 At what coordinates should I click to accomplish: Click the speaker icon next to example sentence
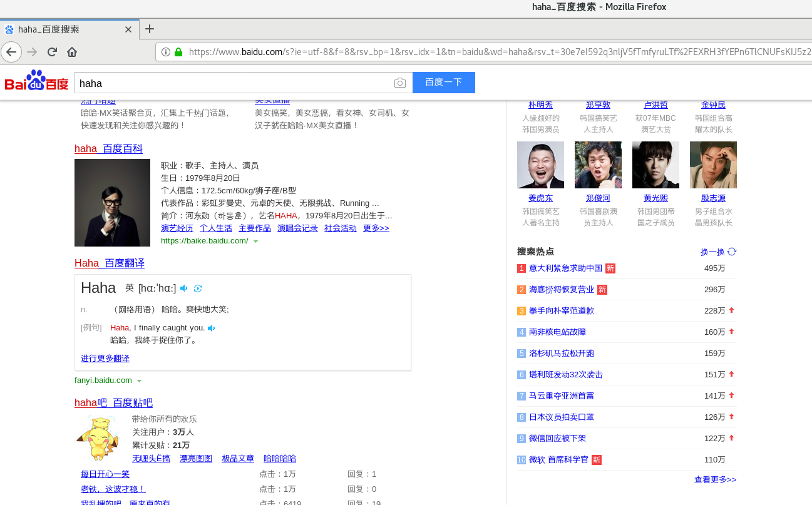[x=211, y=327]
